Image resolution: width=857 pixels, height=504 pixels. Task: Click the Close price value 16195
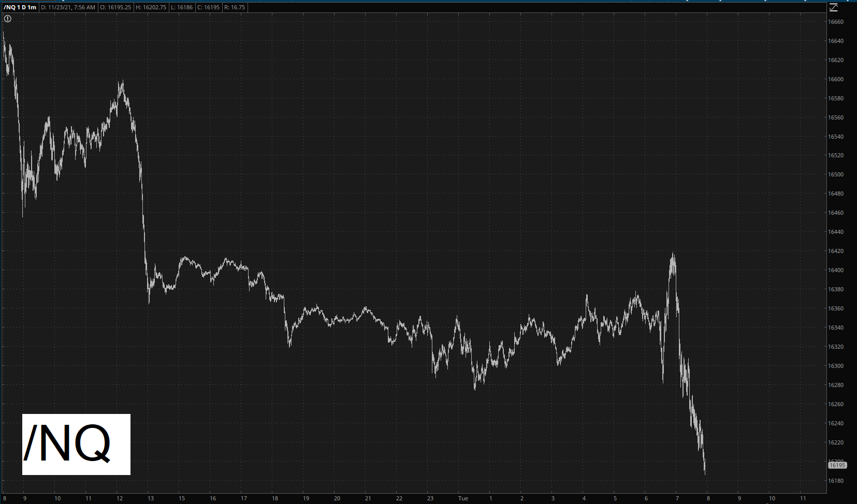pos(209,7)
